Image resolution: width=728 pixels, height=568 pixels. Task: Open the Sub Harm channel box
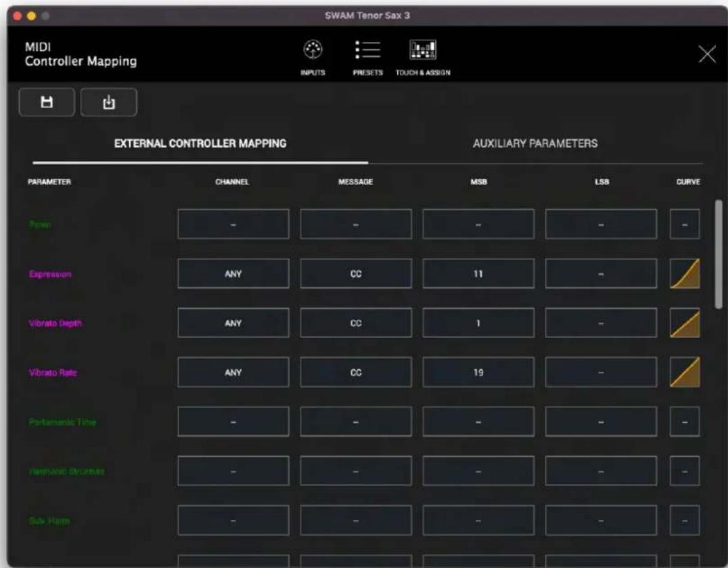[x=233, y=520]
